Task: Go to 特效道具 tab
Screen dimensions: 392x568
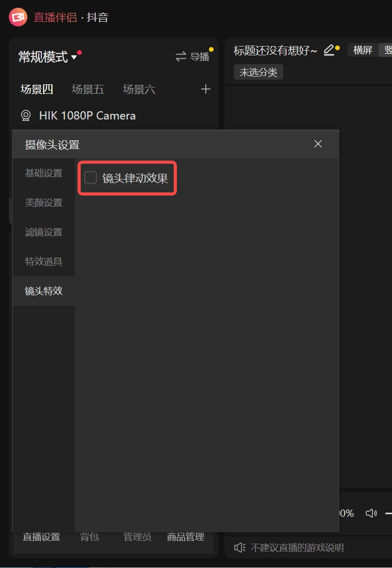Action: [44, 262]
